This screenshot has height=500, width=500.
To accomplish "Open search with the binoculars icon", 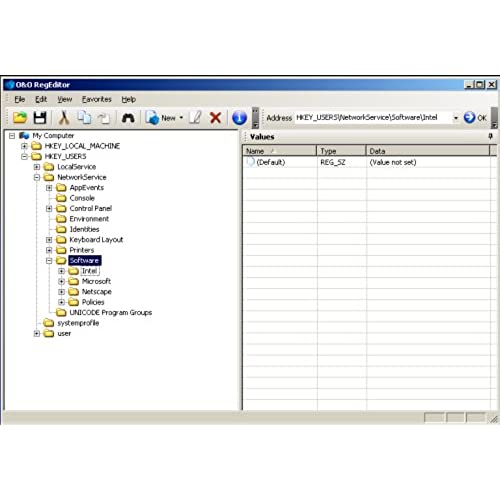I will pyautogui.click(x=128, y=118).
